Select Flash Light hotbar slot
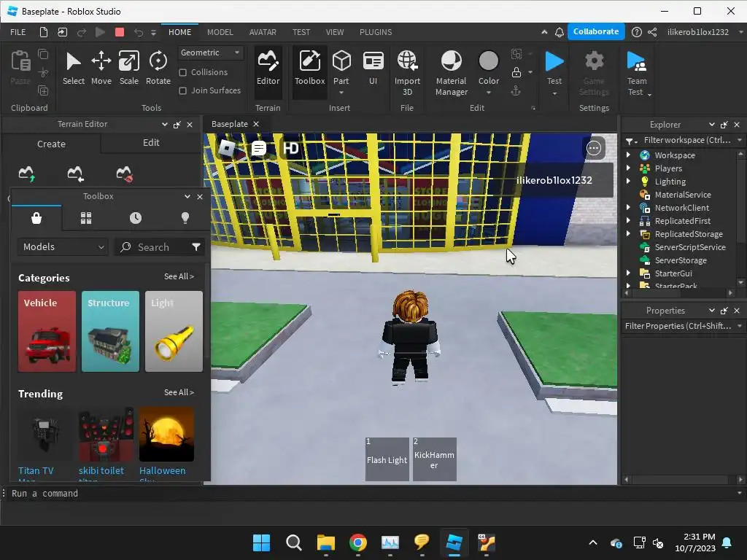The image size is (747, 560). (387, 459)
